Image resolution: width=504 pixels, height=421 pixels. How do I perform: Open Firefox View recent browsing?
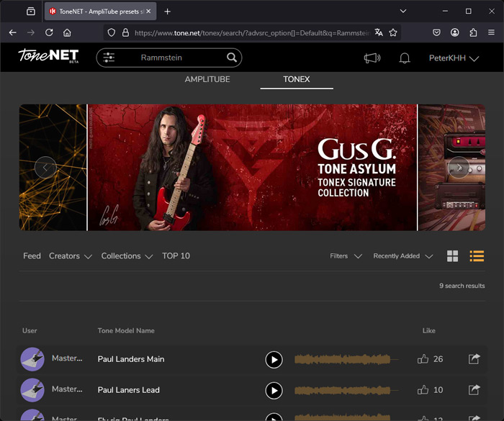[x=31, y=12]
